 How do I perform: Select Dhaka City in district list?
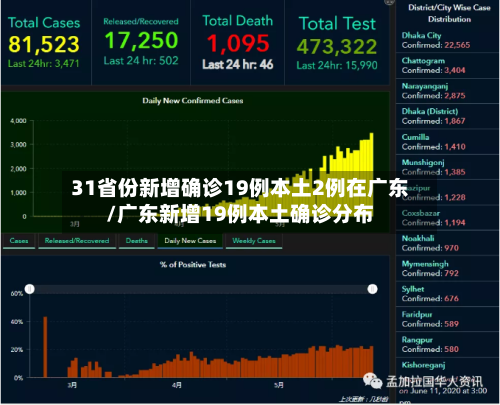pyautogui.click(x=447, y=40)
